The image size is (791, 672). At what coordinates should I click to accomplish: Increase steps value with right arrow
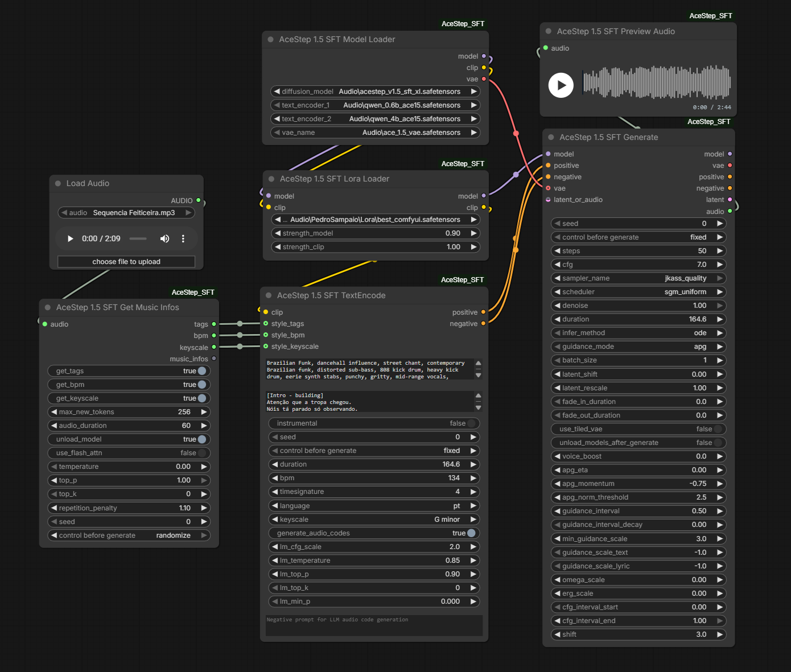coord(720,251)
